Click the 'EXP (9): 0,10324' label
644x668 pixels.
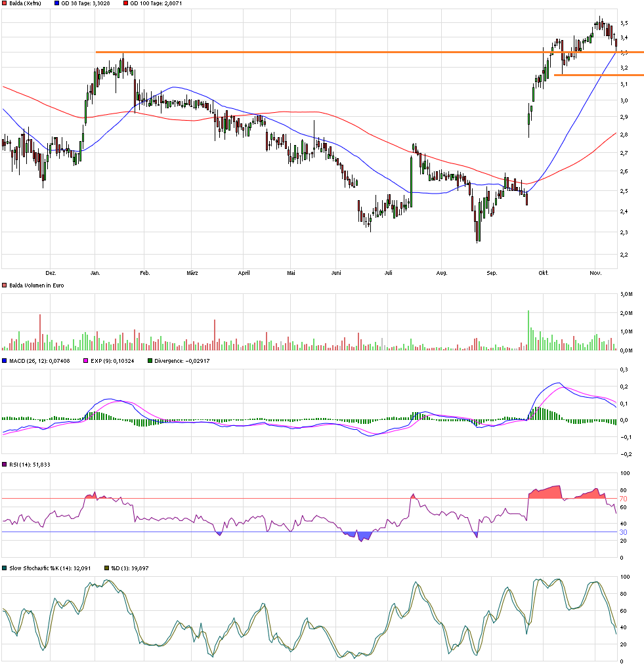112,361
